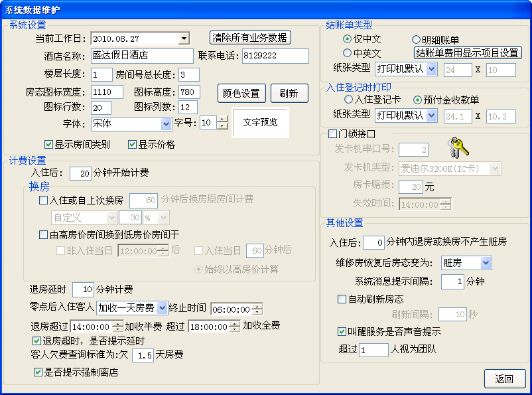Select 入住登记卡 radio button
This screenshot has width=532, height=395.
(348, 100)
